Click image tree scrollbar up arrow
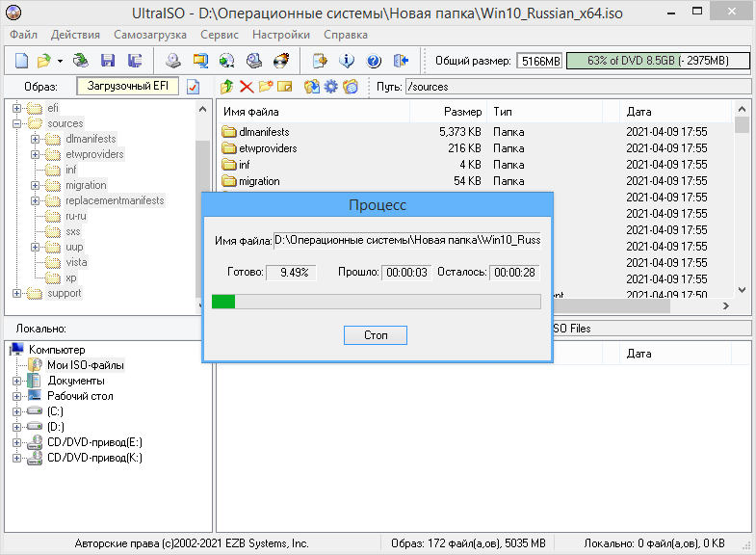This screenshot has width=756, height=555. pyautogui.click(x=202, y=110)
